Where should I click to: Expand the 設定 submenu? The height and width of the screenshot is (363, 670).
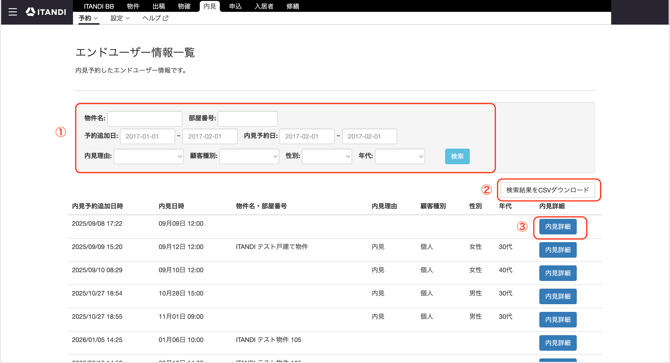(x=120, y=18)
